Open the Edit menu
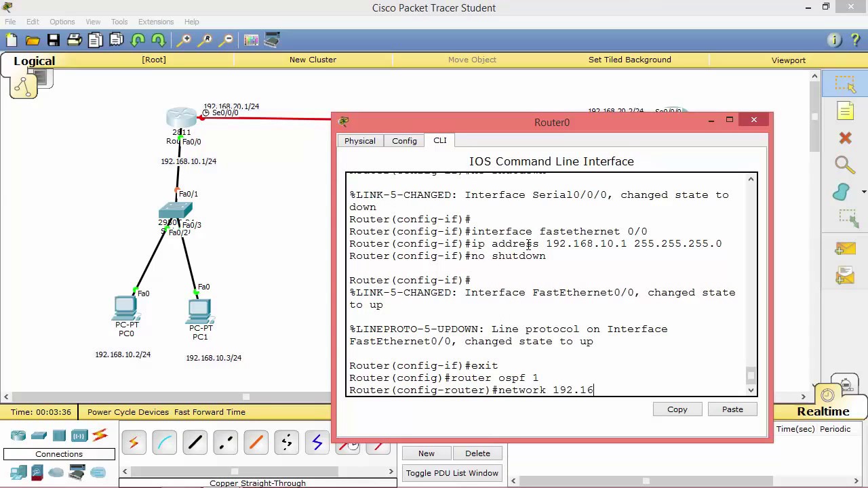Screen dimensions: 868x488 pos(33,22)
